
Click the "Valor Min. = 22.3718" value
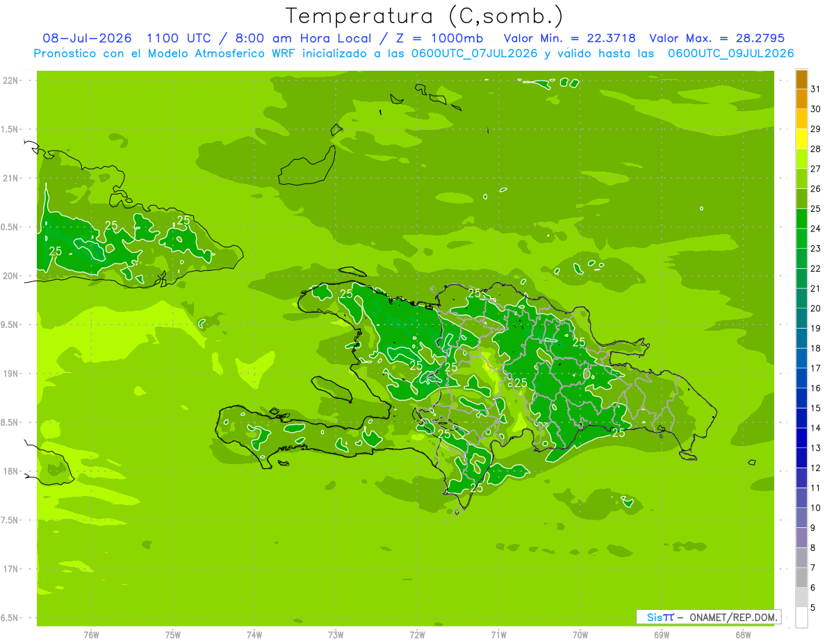[569, 38]
